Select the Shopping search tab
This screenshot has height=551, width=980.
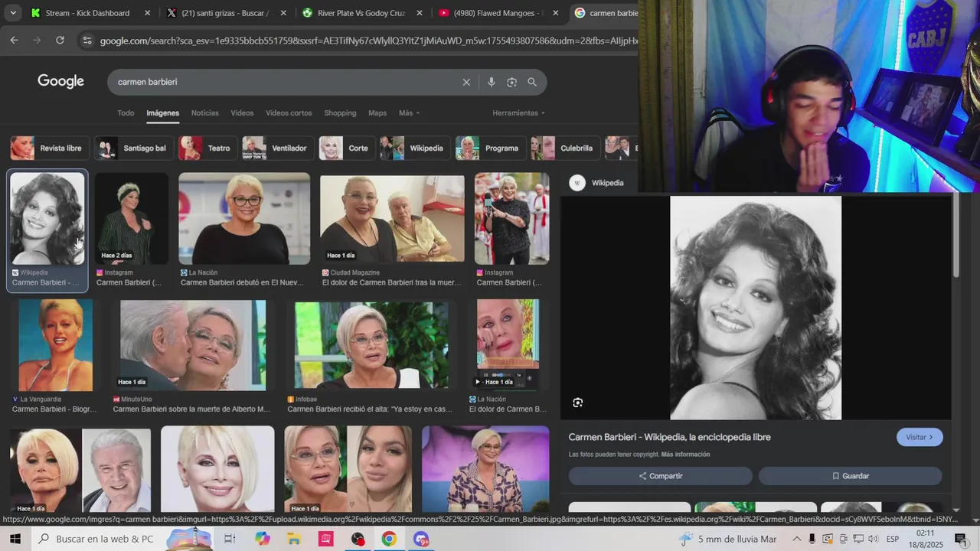tap(340, 113)
